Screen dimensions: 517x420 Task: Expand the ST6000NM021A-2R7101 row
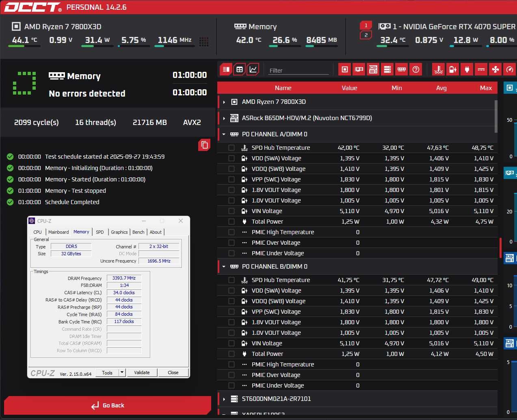pos(224,399)
